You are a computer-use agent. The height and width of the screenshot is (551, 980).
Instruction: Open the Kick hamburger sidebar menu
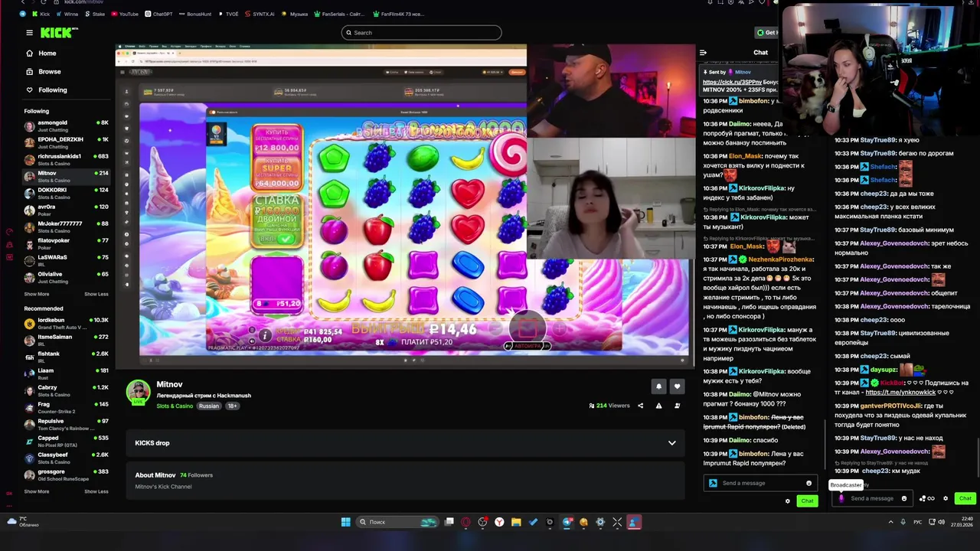[x=29, y=33]
